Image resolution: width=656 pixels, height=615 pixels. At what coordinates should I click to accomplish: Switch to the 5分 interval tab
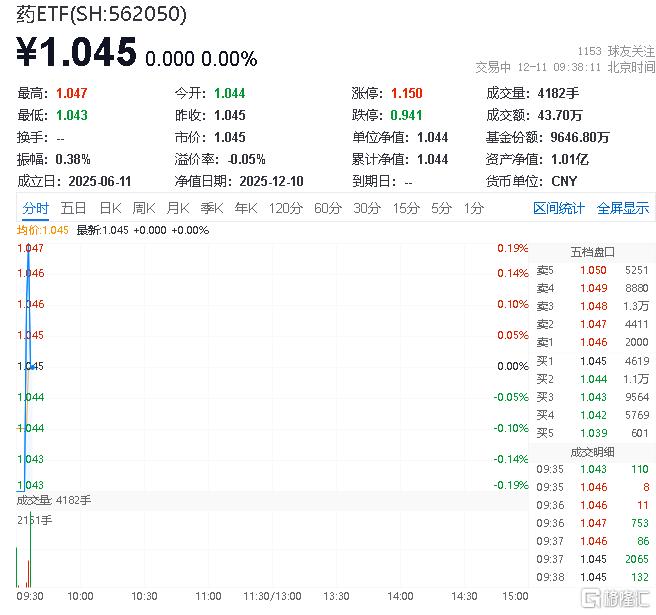441,208
